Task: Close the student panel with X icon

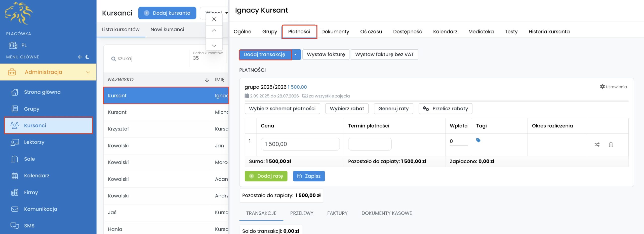Action: tap(214, 19)
